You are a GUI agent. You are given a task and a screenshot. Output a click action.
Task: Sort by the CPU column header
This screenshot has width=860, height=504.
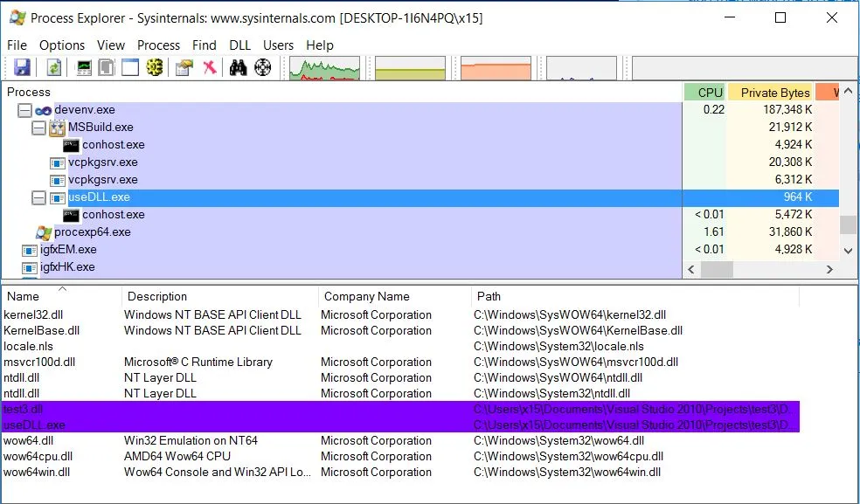(x=705, y=92)
